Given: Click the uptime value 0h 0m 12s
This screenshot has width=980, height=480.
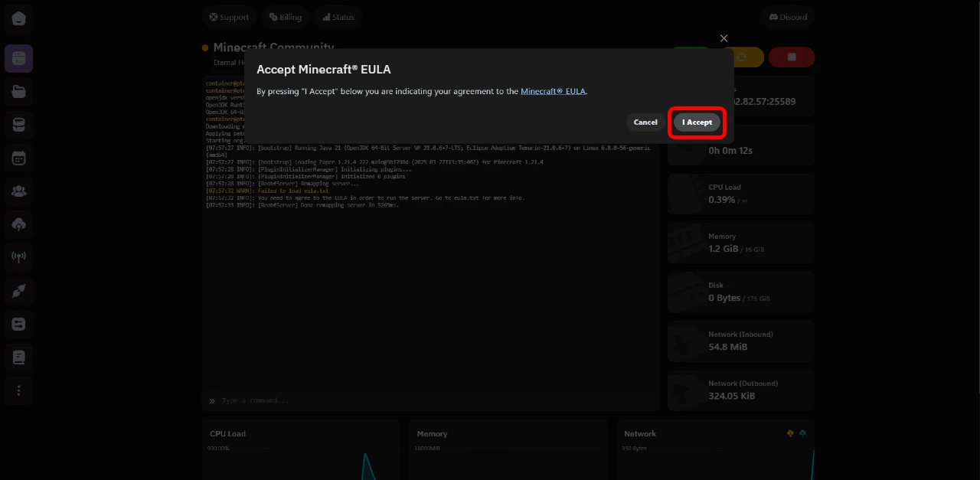Looking at the screenshot, I should click(x=730, y=151).
